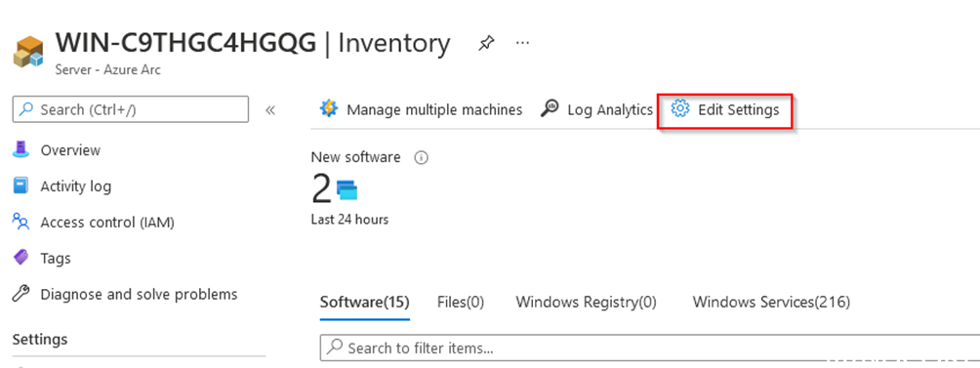The height and width of the screenshot is (368, 980).
Task: Switch to the Windows Registry(0) tab
Action: tap(587, 303)
